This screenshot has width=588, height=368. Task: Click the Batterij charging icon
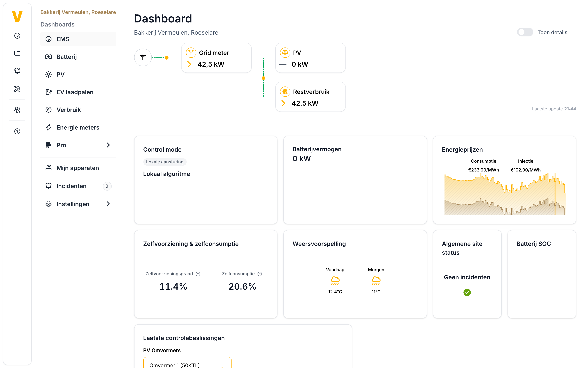[49, 57]
